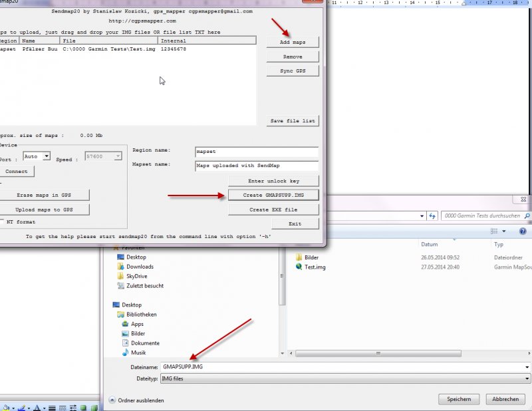Select Dokumente under Bibliotheken
The width and height of the screenshot is (532, 411).
tap(144, 343)
